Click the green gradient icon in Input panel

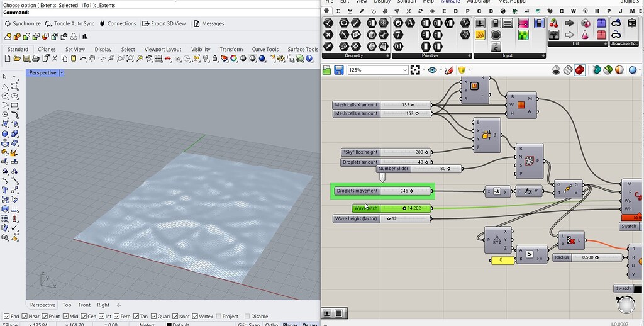[x=523, y=35]
